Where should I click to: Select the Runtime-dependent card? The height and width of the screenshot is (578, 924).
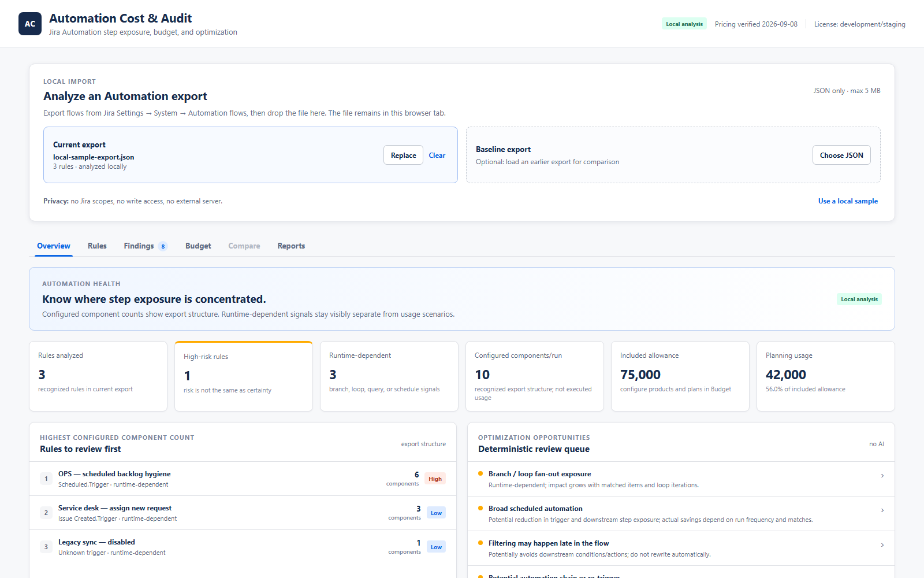389,376
